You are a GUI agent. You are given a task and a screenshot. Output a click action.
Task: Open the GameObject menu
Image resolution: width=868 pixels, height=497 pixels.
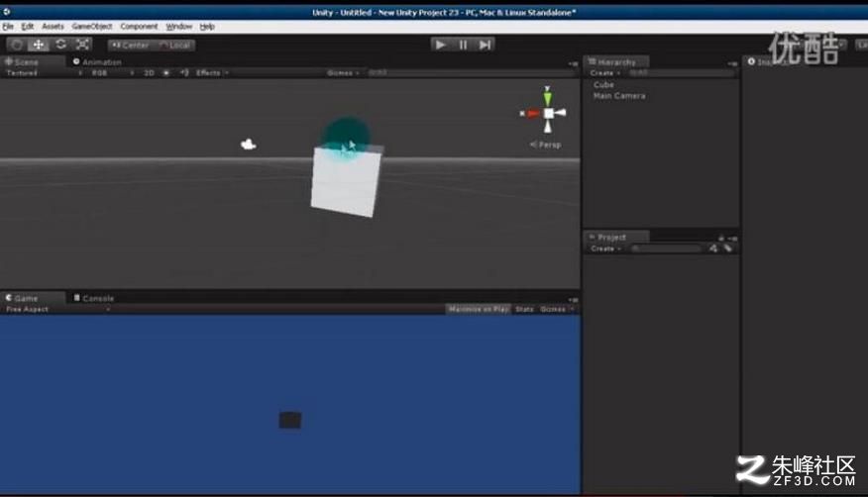(x=92, y=27)
